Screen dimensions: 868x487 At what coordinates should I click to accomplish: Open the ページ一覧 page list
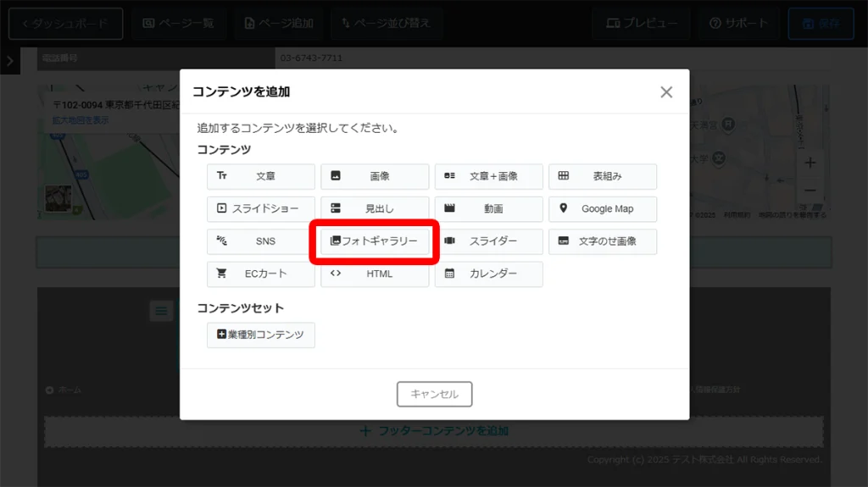(178, 24)
